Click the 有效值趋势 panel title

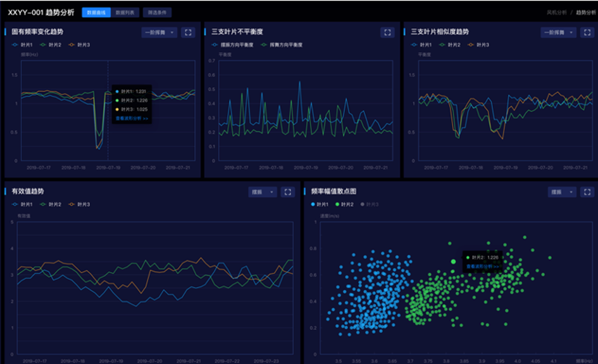28,191
